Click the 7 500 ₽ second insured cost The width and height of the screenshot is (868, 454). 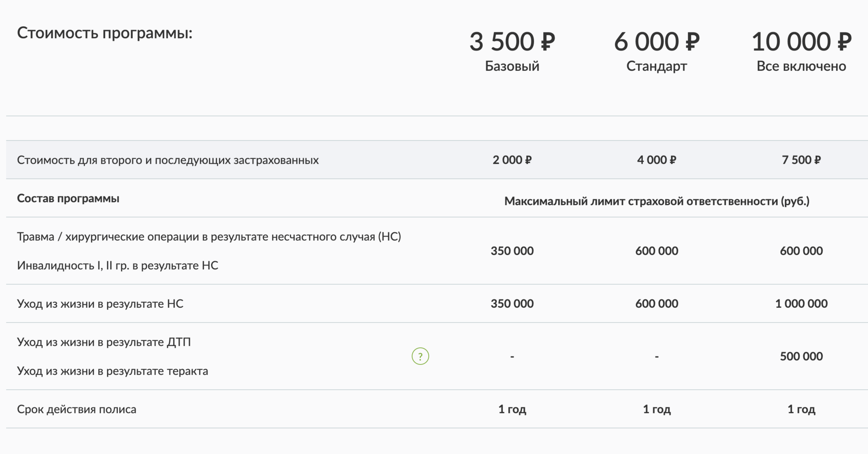[x=801, y=160]
